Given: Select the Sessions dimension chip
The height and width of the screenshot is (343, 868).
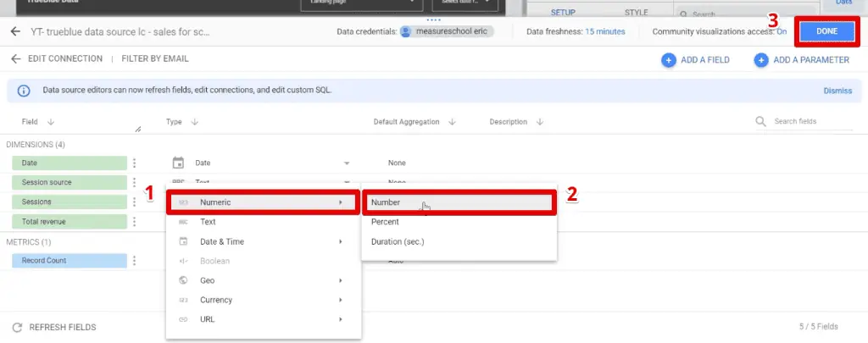Looking at the screenshot, I should (70, 202).
